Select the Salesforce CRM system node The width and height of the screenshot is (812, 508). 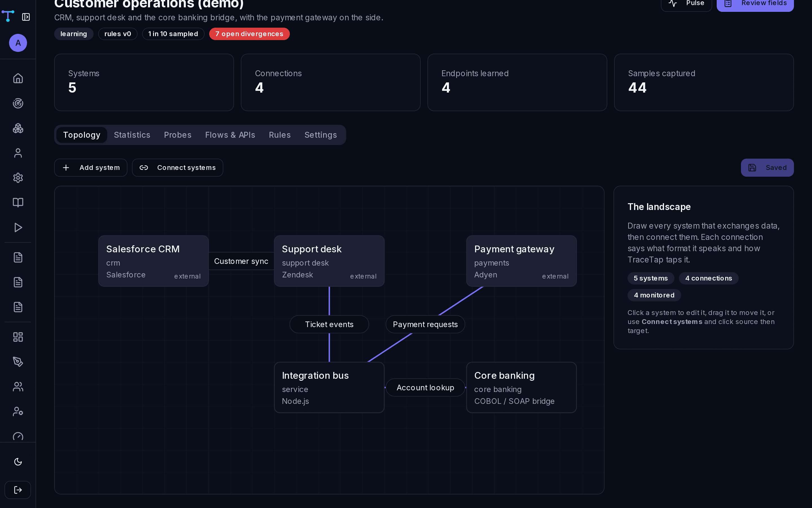pos(153,261)
